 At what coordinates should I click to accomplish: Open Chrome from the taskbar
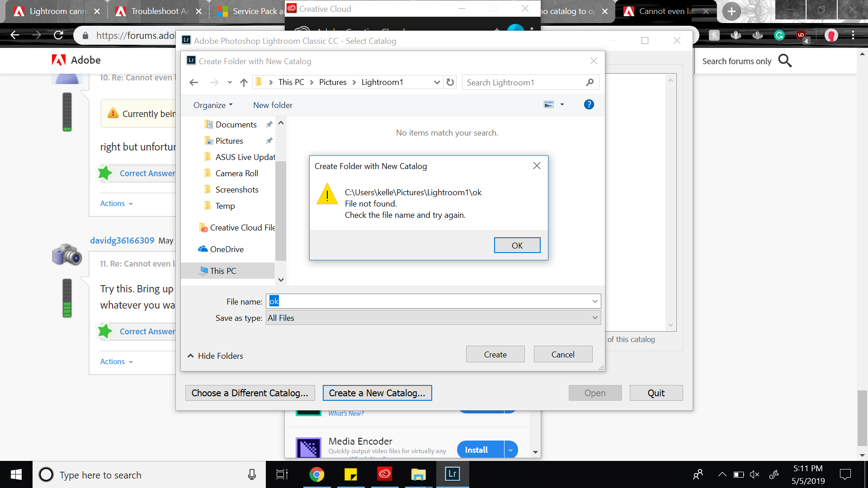(x=316, y=474)
